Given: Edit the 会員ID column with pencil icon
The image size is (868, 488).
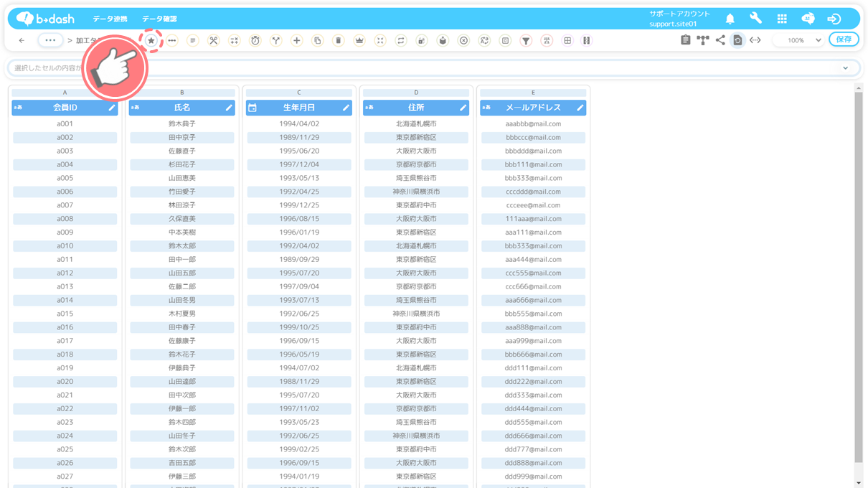Looking at the screenshot, I should pos(111,108).
